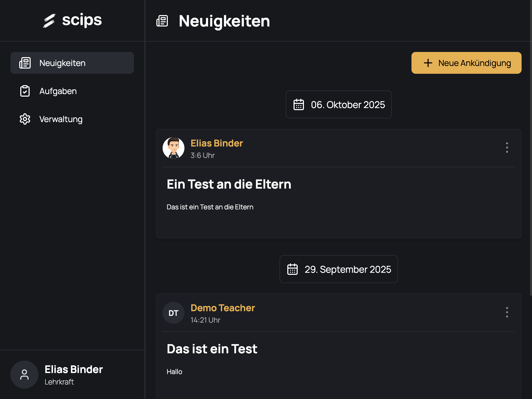Click the Demo Teacher author name
The height and width of the screenshot is (399, 532).
[223, 308]
